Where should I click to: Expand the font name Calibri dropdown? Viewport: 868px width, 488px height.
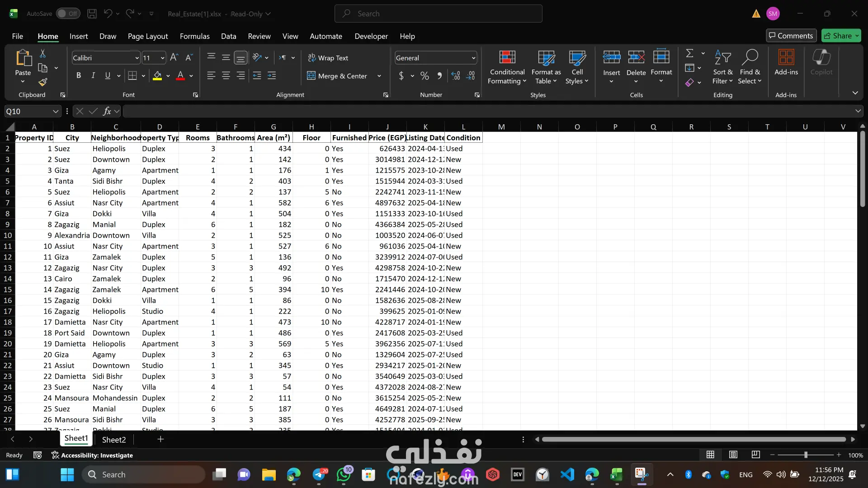pyautogui.click(x=137, y=58)
